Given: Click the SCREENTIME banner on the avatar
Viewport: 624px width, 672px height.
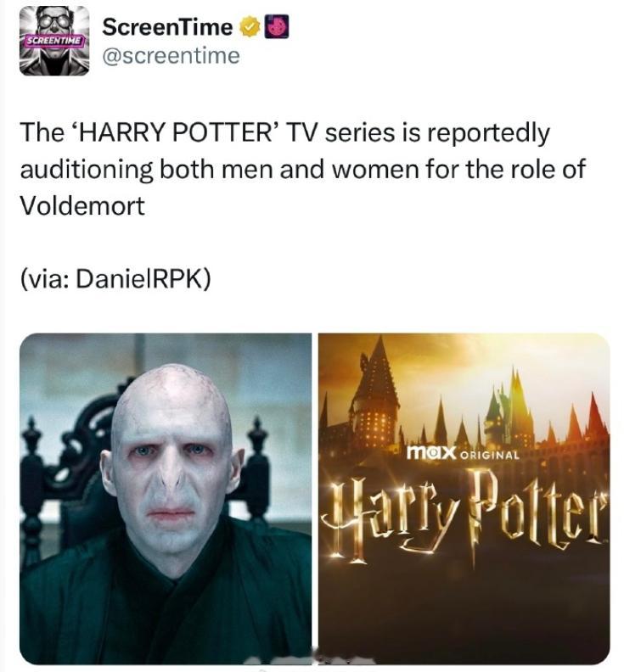Looking at the screenshot, I should click(54, 40).
